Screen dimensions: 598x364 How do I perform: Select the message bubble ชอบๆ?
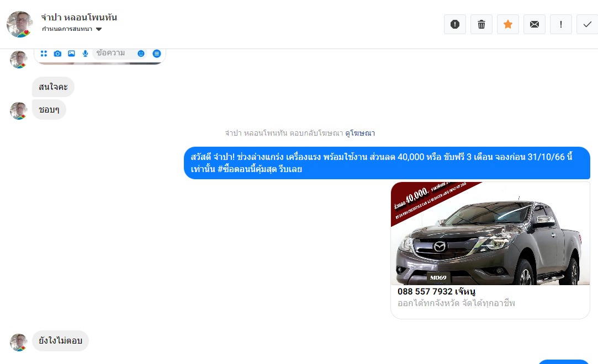click(49, 110)
